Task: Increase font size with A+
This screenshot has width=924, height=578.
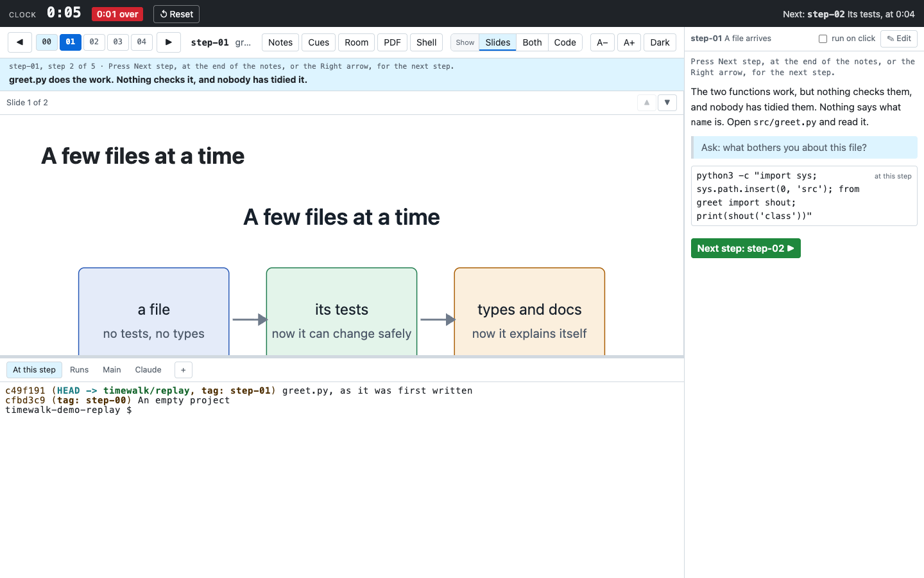Action: (629, 42)
